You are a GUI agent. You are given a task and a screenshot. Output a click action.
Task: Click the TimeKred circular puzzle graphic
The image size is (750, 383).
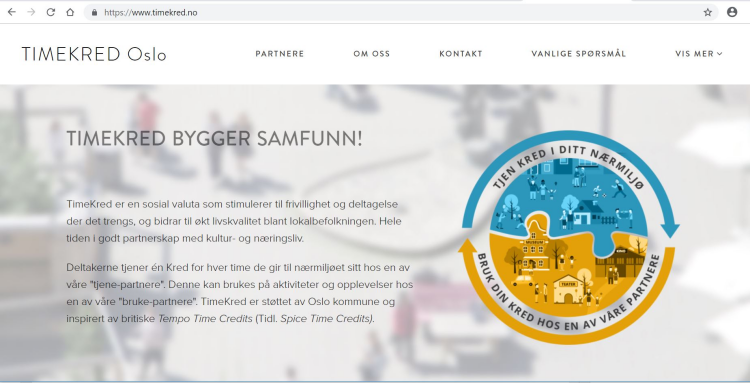point(569,237)
